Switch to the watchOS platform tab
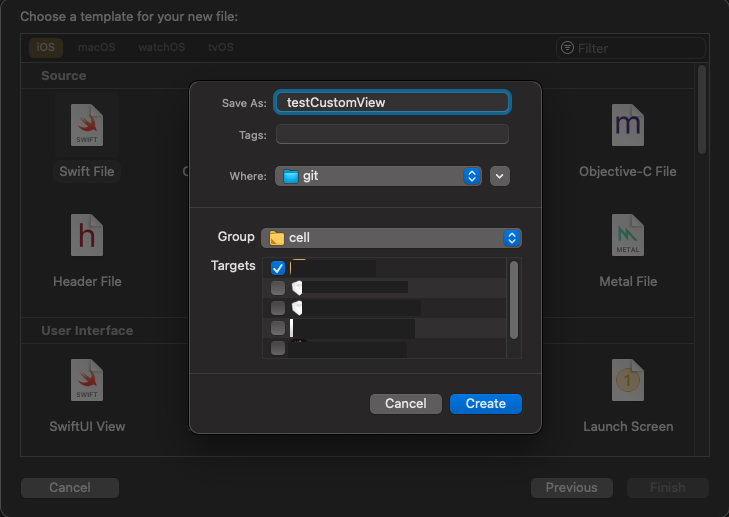 coord(161,47)
